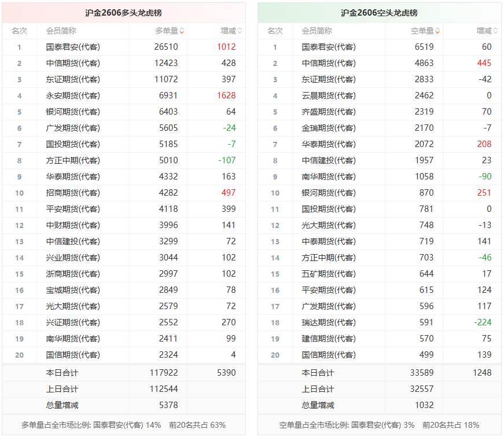Click 国投期货(代客) in long table
This screenshot has height=437, width=504.
[73, 144]
